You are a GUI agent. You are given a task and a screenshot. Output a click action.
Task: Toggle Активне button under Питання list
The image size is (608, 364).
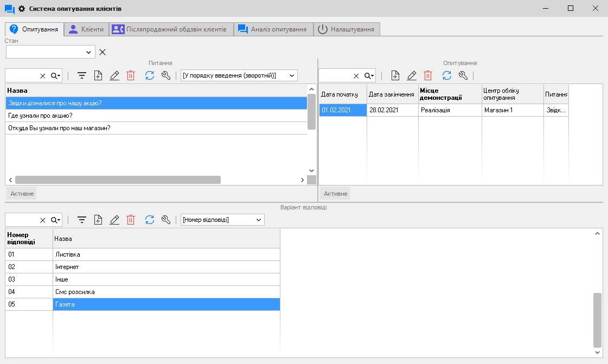click(22, 194)
